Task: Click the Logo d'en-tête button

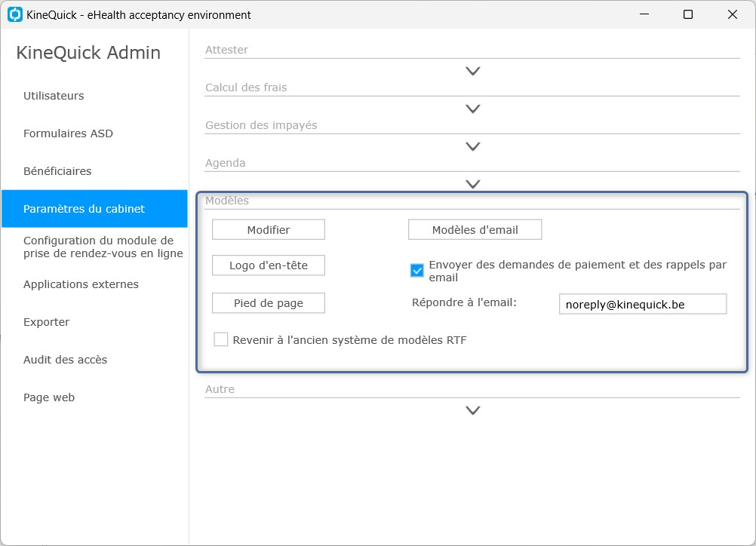Action: [269, 265]
